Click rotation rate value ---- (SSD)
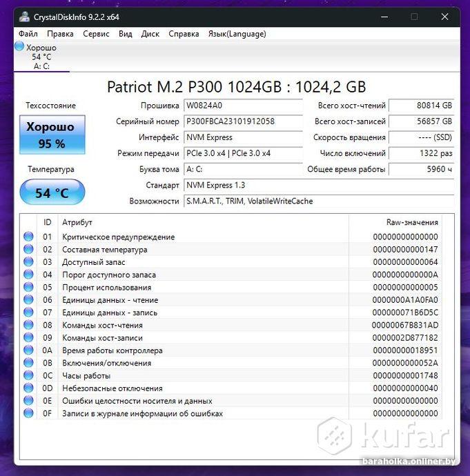470x476 pixels. (422, 137)
